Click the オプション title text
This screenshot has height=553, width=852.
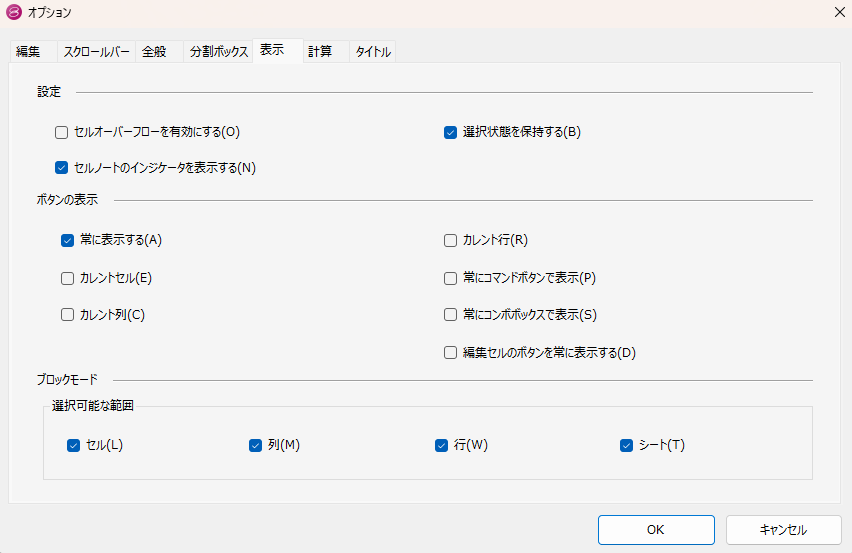click(49, 12)
